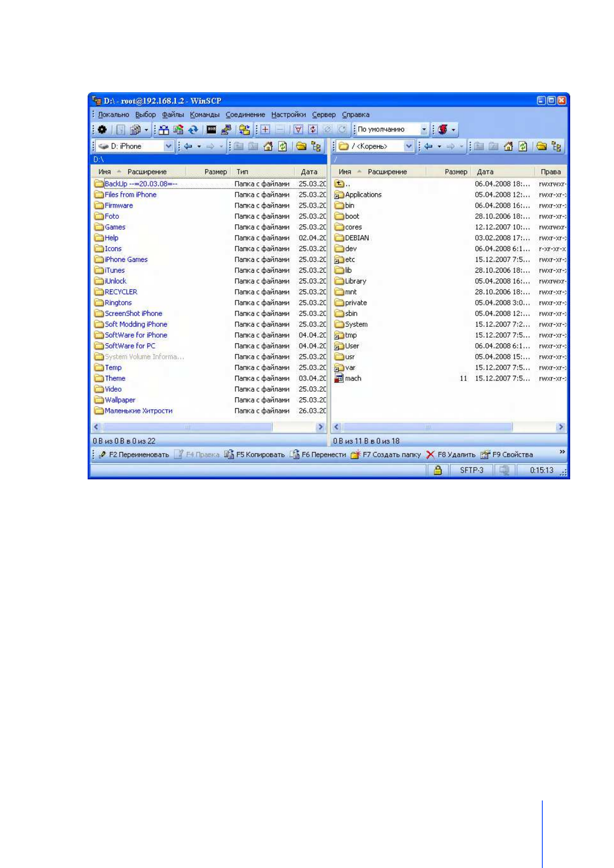Click the Synchronize Browsing folders icon

244,130
